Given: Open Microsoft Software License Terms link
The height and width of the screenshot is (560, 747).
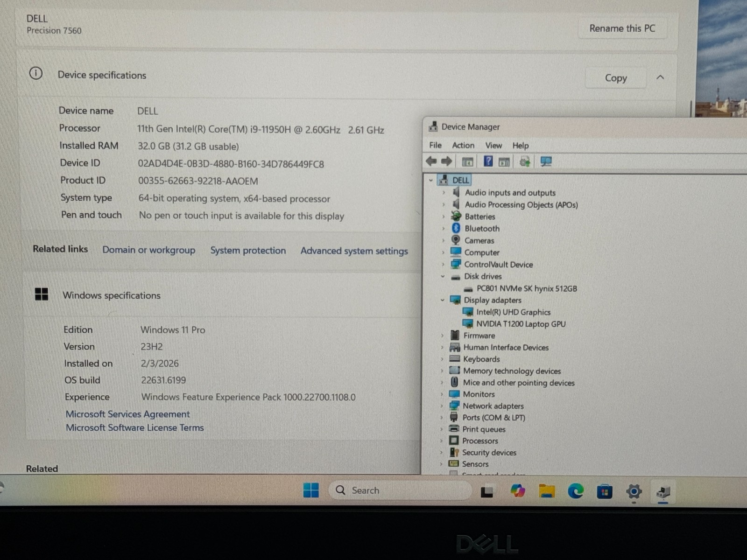Looking at the screenshot, I should click(134, 427).
